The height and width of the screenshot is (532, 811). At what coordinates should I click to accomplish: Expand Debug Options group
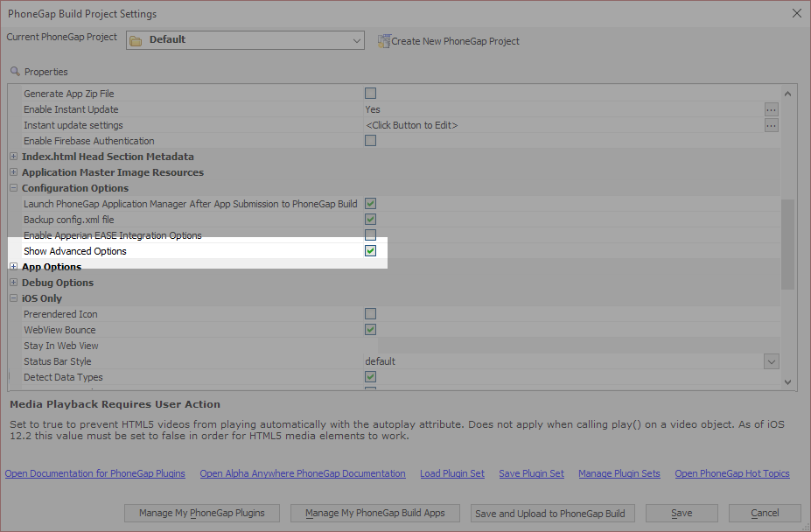13,282
